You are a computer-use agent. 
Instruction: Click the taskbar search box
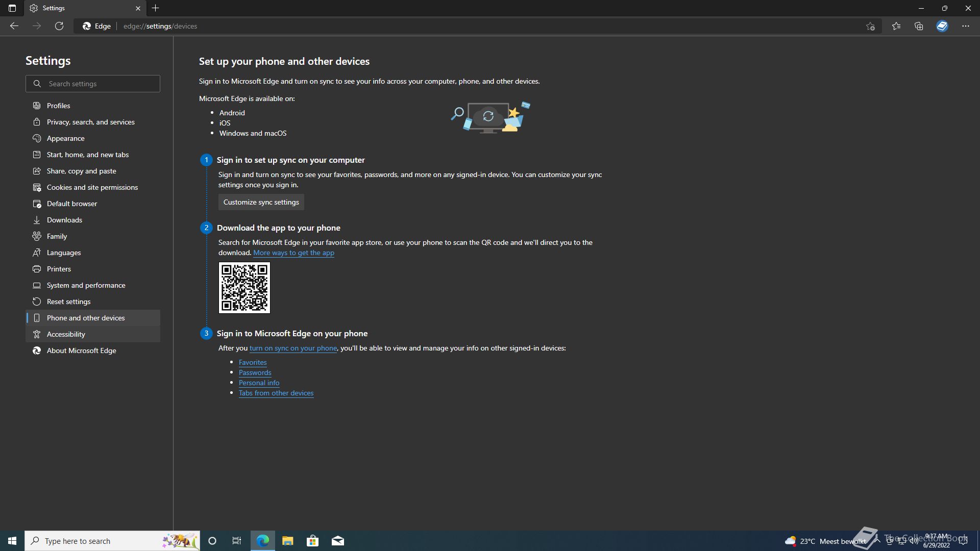point(112,541)
